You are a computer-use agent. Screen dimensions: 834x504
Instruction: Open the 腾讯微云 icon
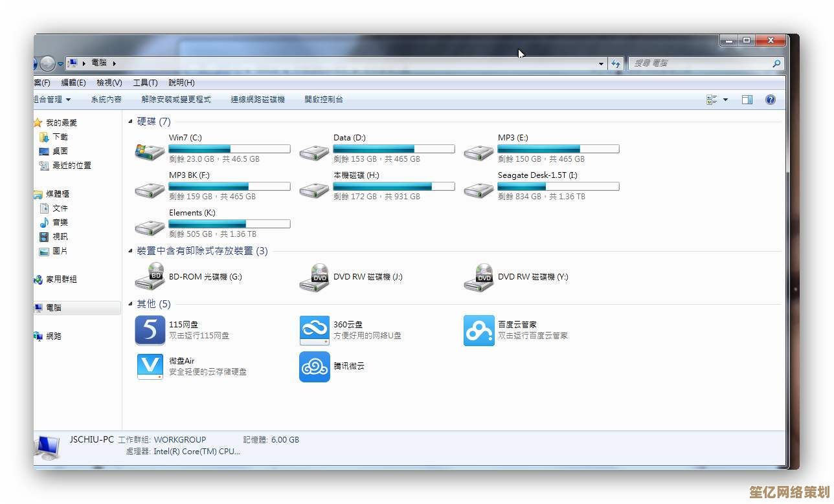pos(315,366)
